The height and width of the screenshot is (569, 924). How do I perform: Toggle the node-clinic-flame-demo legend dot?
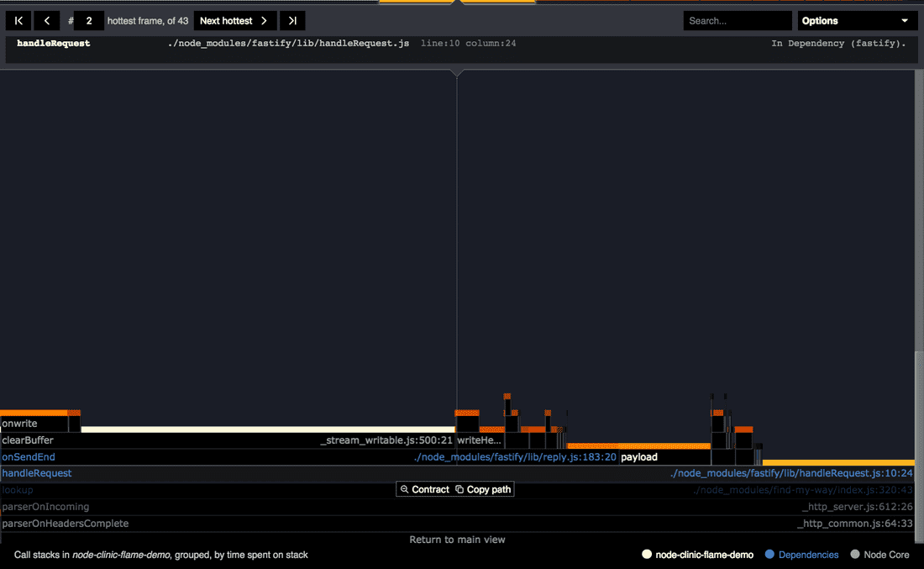[x=647, y=554]
